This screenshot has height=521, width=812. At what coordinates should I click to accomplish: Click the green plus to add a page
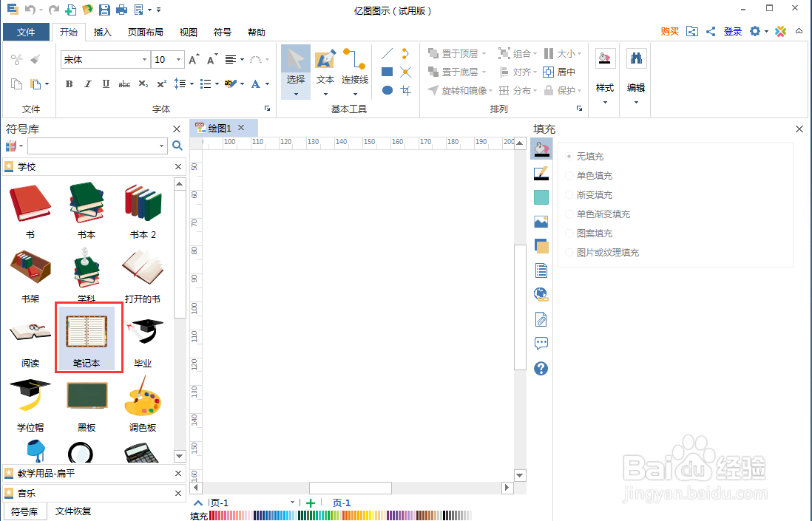tap(310, 503)
